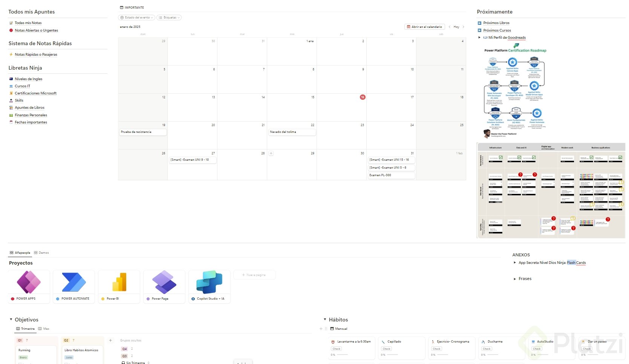Add a new group to Objetivos board

pyautogui.click(x=110, y=340)
